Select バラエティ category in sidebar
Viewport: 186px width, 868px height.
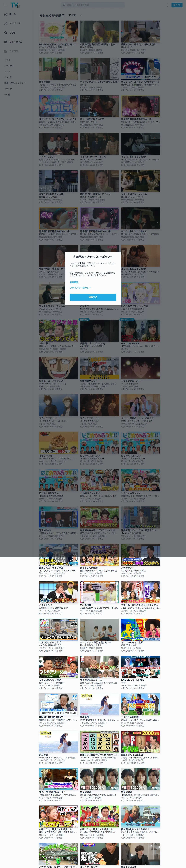pos(9,66)
